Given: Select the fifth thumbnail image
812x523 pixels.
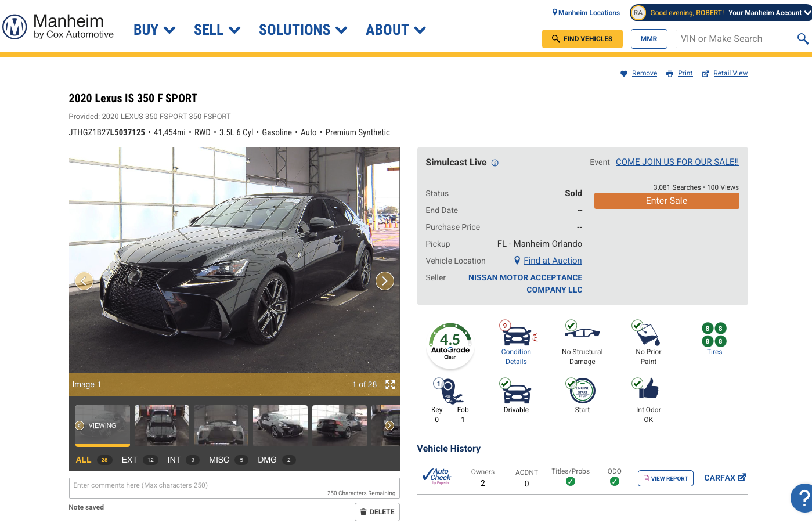Looking at the screenshot, I should tap(340, 425).
